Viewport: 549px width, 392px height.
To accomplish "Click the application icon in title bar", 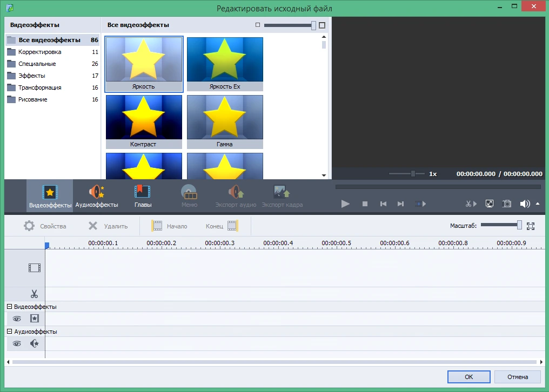I will [10, 8].
